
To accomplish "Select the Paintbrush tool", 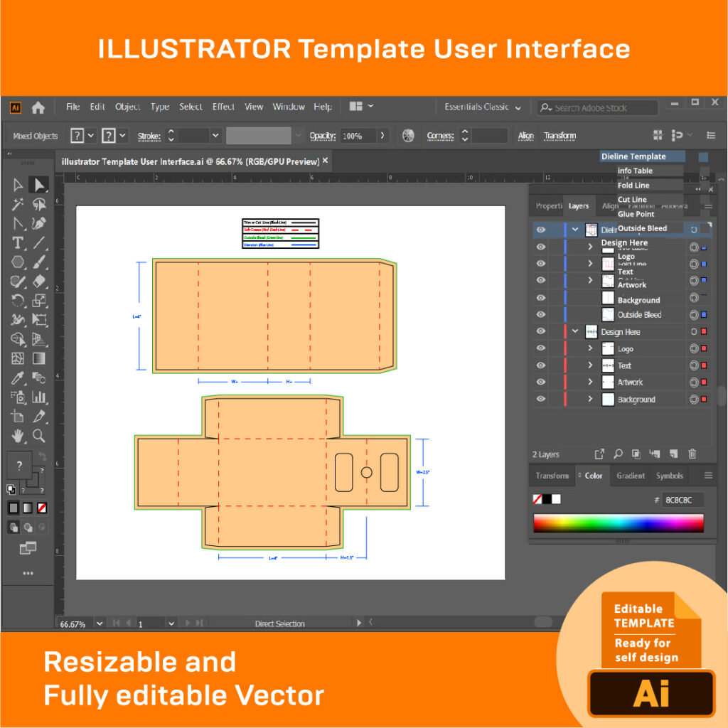I will [38, 261].
